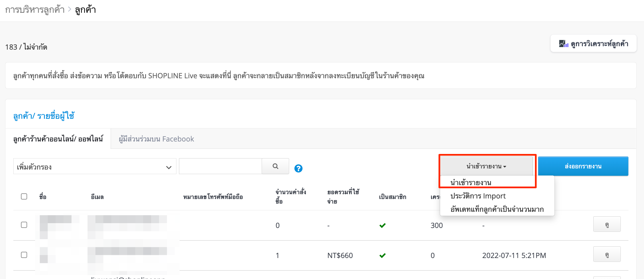This screenshot has width=644, height=279.
Task: Collapse the นำเข้ารายงาน dropdown button
Action: (486, 166)
